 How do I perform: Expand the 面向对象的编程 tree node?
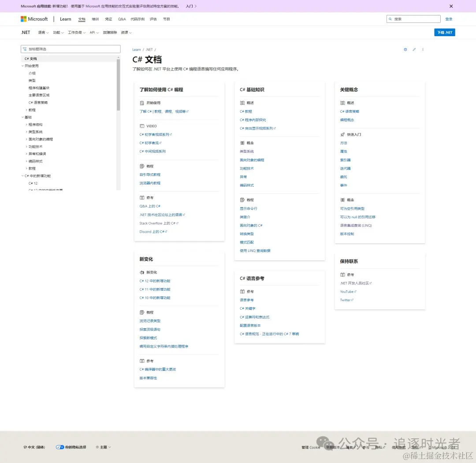point(26,139)
